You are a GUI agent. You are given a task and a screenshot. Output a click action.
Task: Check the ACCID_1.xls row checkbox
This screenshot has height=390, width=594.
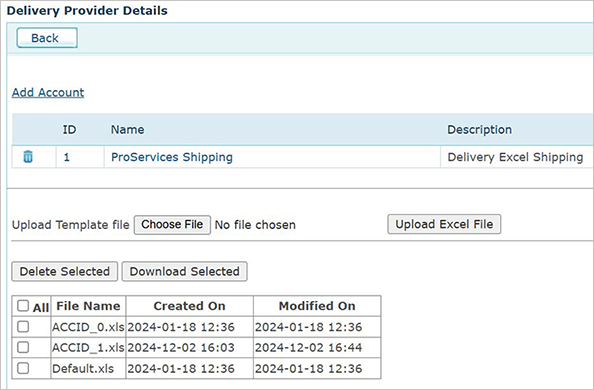[23, 347]
